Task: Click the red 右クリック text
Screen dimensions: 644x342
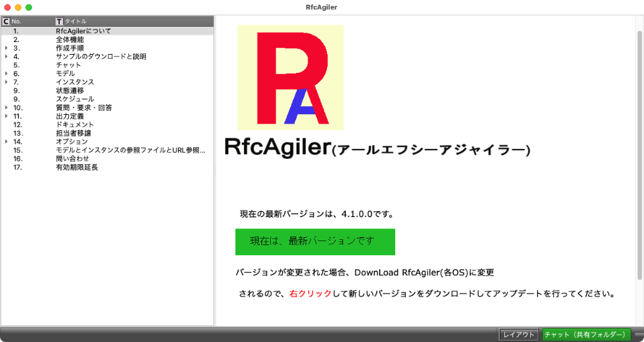Action: coord(310,294)
